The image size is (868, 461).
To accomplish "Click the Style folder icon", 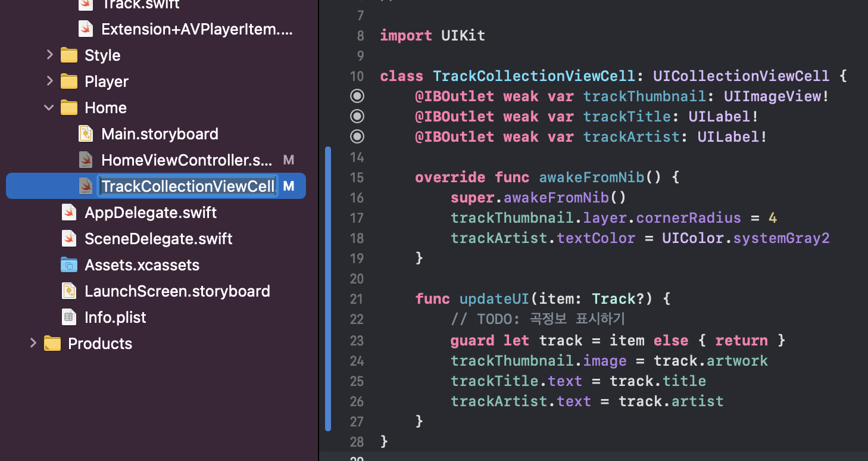I will pyautogui.click(x=69, y=55).
